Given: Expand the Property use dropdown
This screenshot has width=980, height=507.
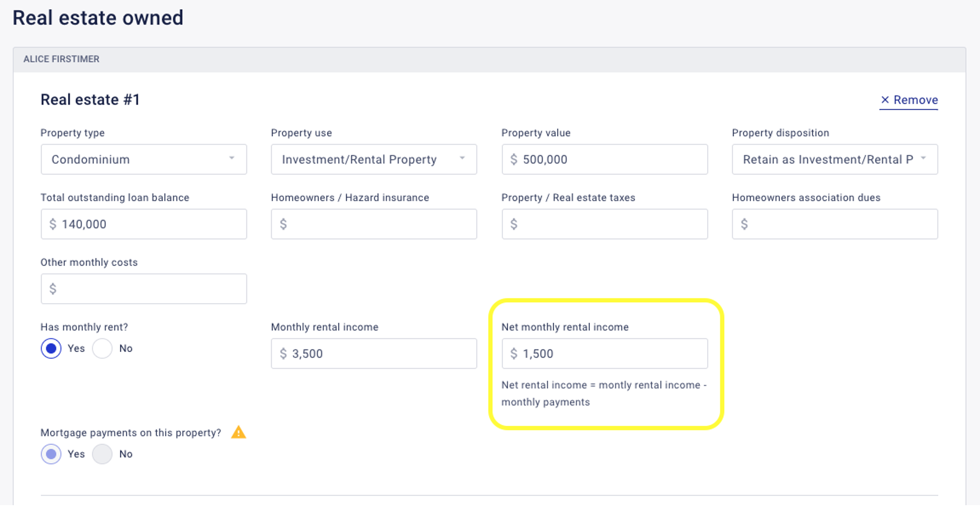Looking at the screenshot, I should [374, 159].
